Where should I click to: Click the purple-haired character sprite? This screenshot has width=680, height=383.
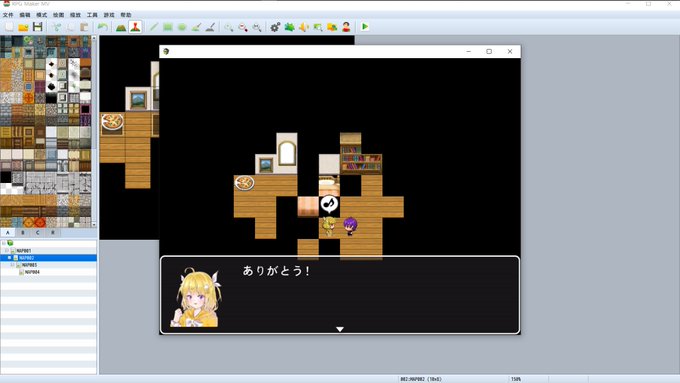pos(350,226)
